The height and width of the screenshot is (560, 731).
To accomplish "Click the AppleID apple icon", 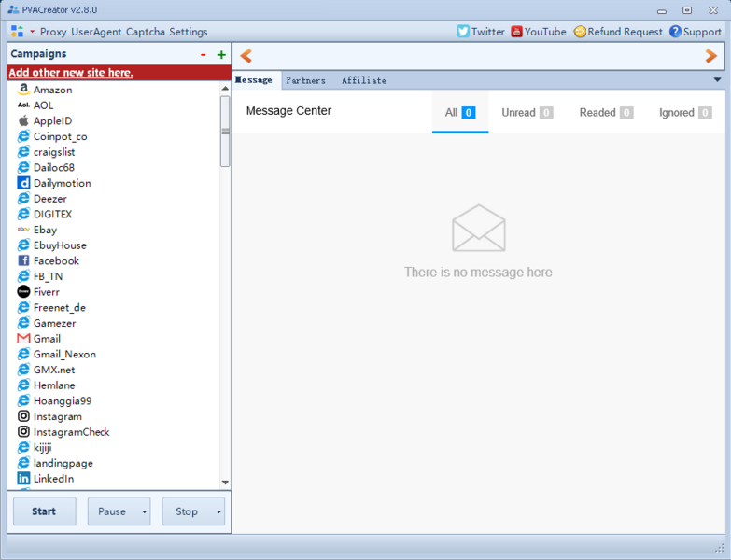I will coord(23,120).
